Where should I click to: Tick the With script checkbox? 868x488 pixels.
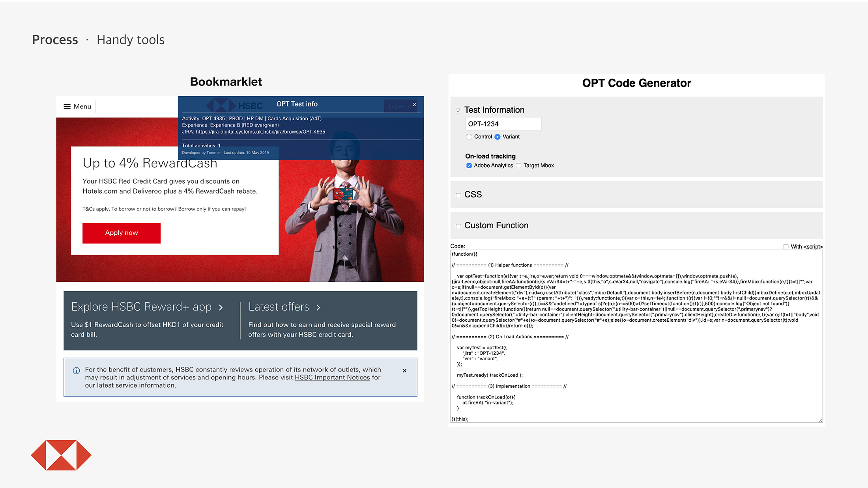pos(786,247)
